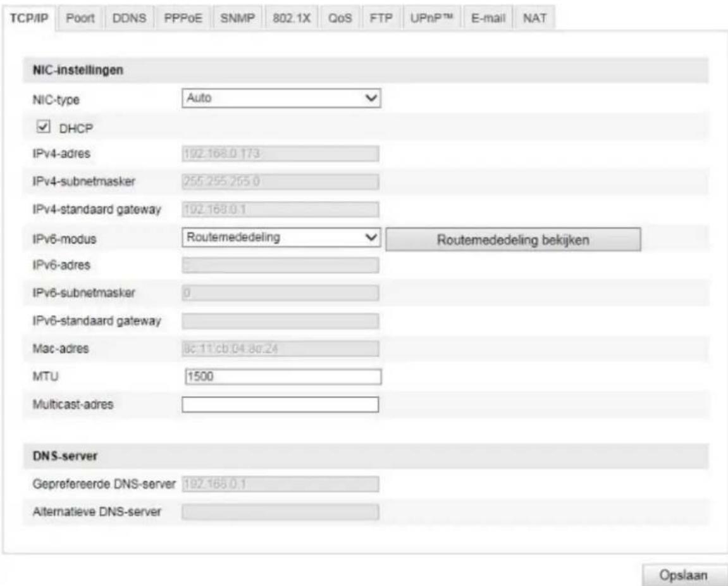
Task: Click the NIC-type label
Action: [56, 99]
